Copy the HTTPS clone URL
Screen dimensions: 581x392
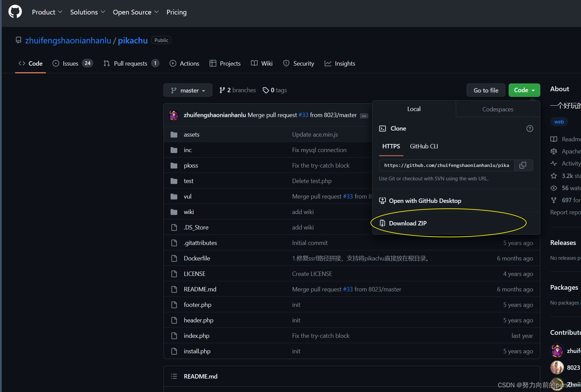(523, 165)
